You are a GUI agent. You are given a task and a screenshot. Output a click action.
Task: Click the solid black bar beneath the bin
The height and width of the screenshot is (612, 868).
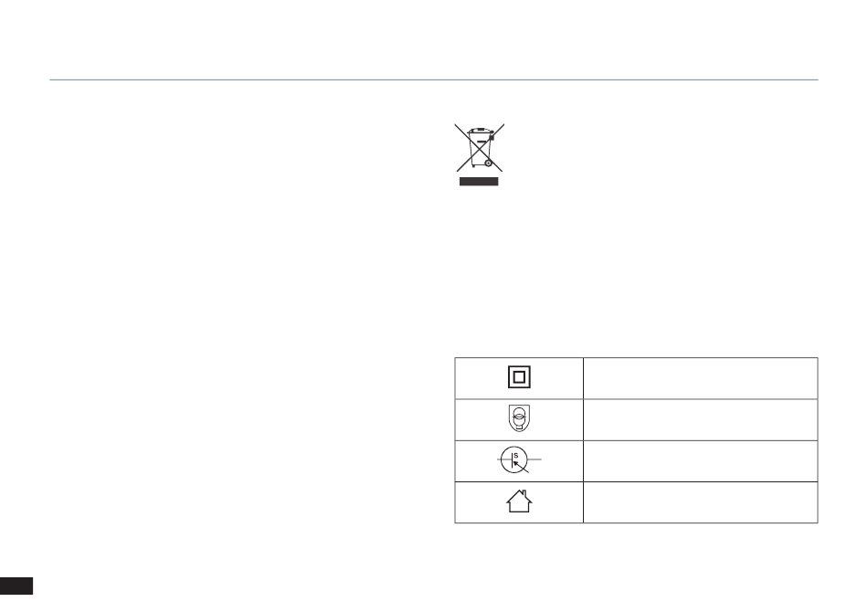[x=479, y=182]
